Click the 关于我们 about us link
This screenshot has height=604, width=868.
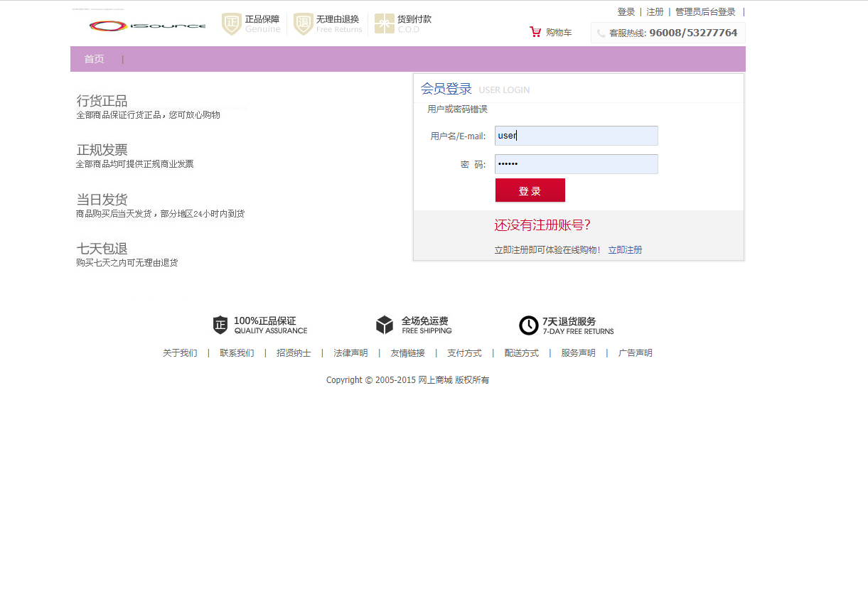coord(180,352)
